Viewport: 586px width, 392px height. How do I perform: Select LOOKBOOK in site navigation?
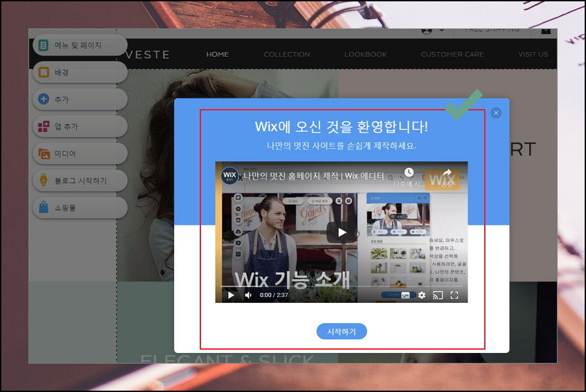[366, 54]
